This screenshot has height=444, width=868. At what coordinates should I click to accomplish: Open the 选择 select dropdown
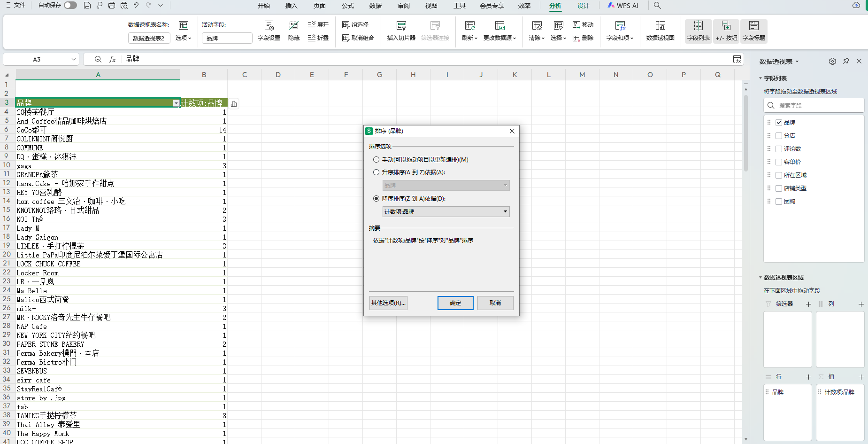[x=558, y=38]
